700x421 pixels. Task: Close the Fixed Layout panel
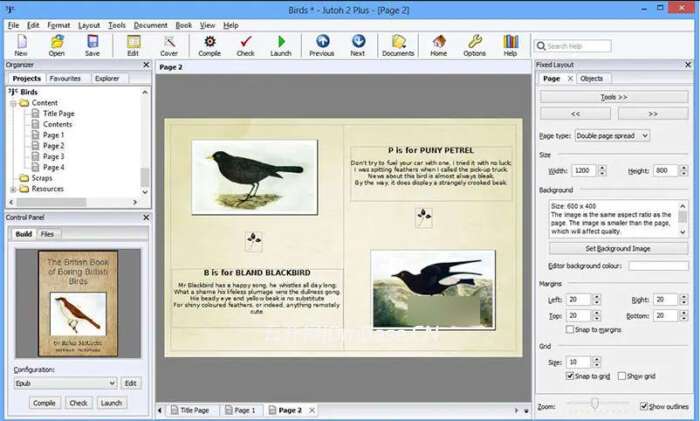pyautogui.click(x=688, y=65)
